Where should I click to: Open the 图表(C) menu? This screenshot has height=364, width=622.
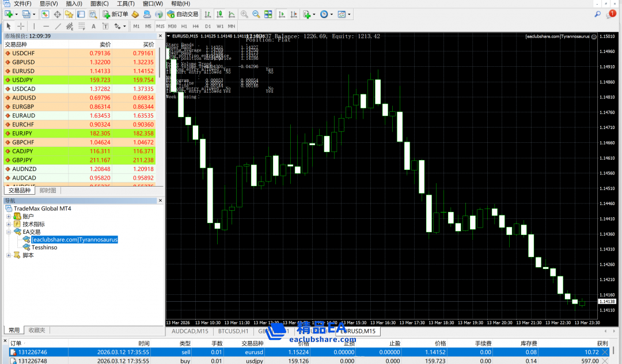pyautogui.click(x=99, y=3)
